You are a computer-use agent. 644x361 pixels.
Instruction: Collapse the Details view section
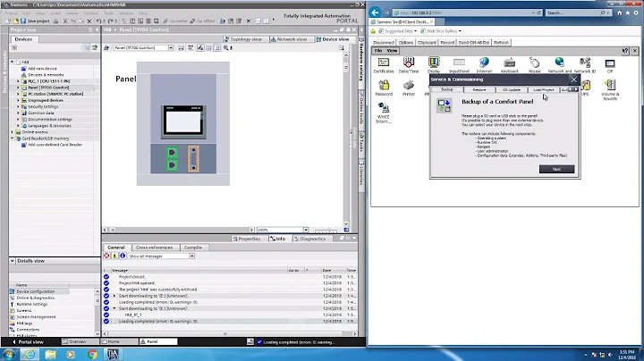pyautogui.click(x=13, y=261)
